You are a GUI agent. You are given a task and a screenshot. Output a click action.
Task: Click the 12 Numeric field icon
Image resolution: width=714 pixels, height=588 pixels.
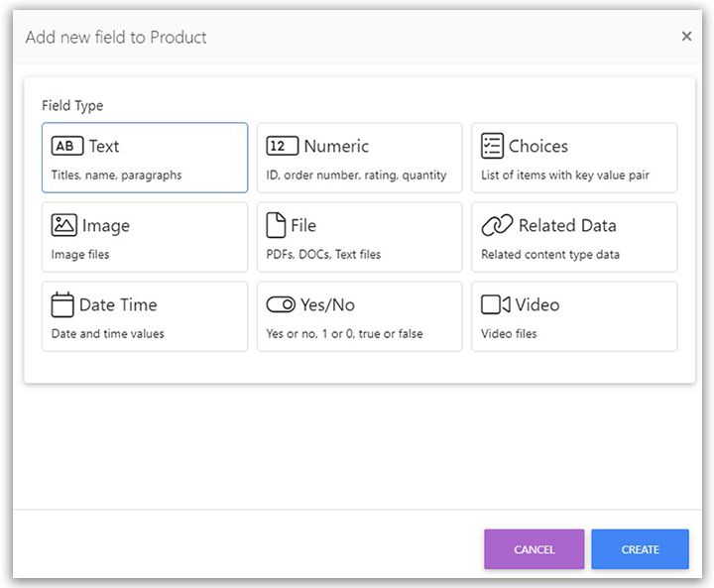pos(282,147)
